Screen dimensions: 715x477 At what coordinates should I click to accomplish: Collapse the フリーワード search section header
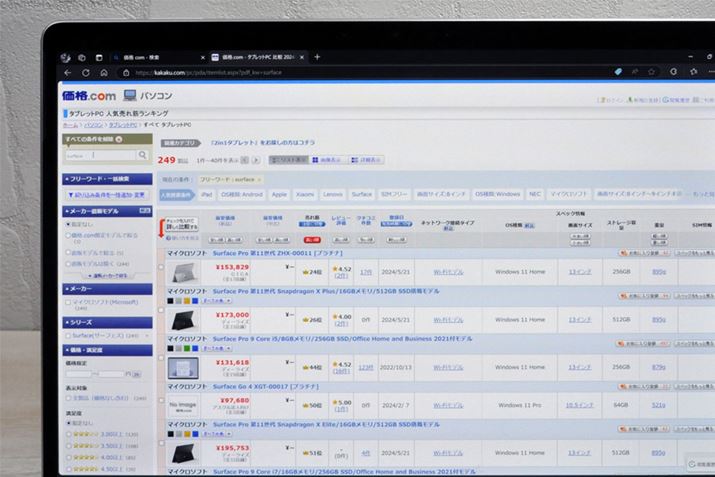tap(107, 179)
